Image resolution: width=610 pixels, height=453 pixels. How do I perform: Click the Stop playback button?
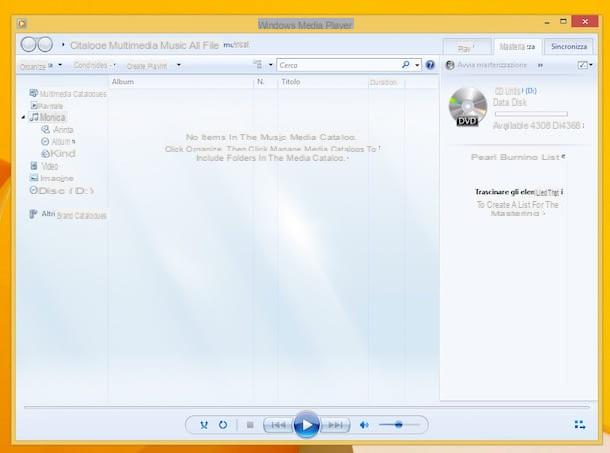pos(250,425)
